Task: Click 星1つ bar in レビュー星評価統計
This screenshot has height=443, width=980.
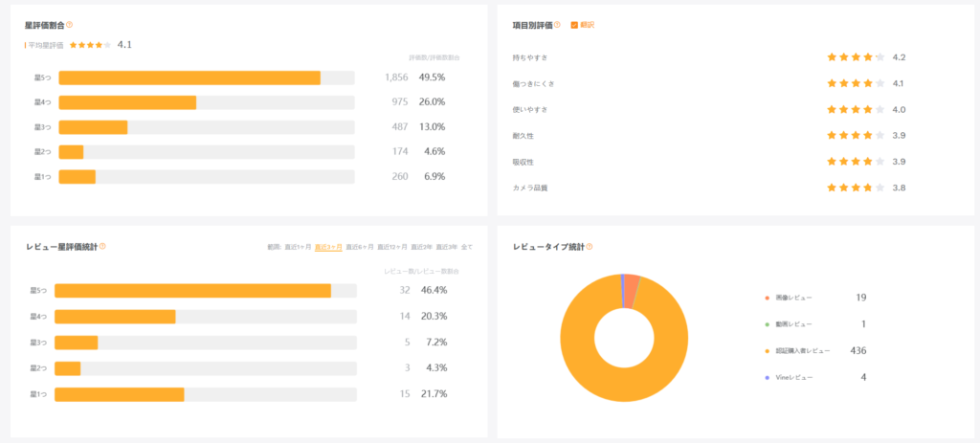Action: pyautogui.click(x=119, y=394)
